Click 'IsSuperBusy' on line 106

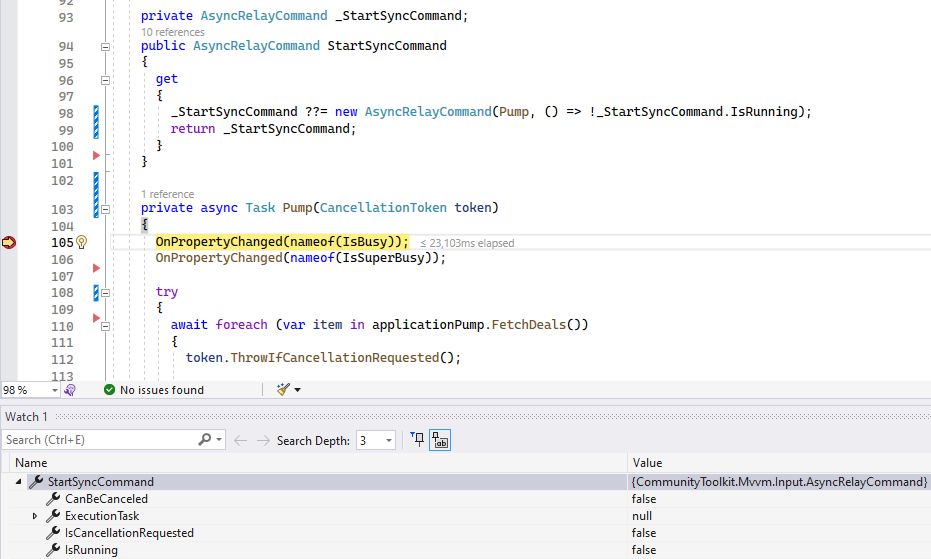click(383, 258)
